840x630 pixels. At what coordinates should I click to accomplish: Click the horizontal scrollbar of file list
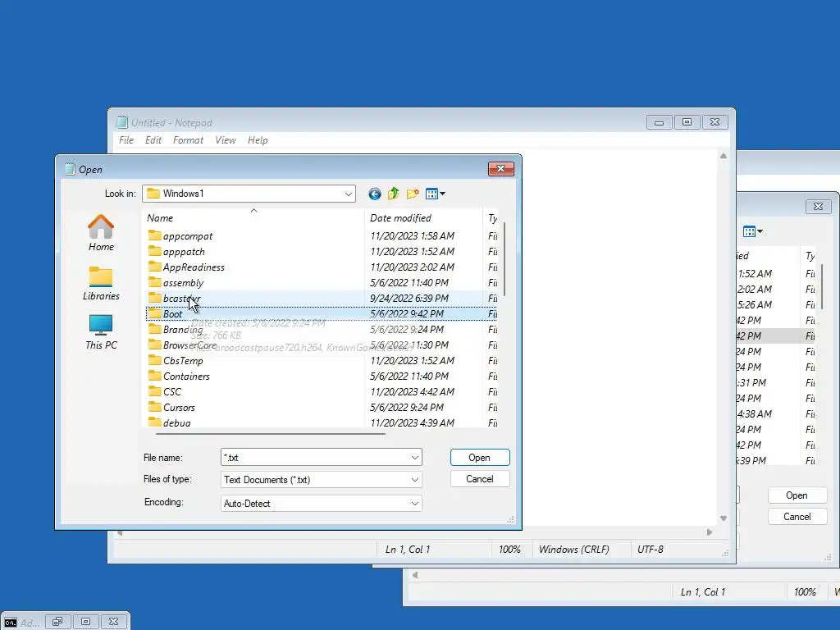pos(270,433)
